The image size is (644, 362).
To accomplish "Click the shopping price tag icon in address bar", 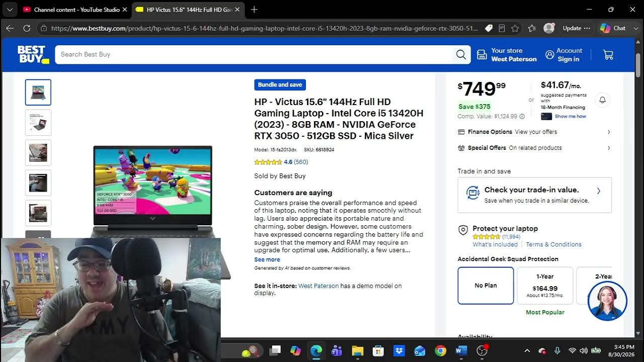I will pyautogui.click(x=489, y=28).
